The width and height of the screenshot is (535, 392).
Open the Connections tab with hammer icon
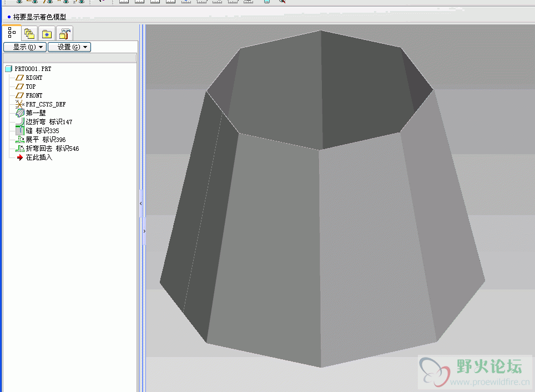pyautogui.click(x=64, y=34)
